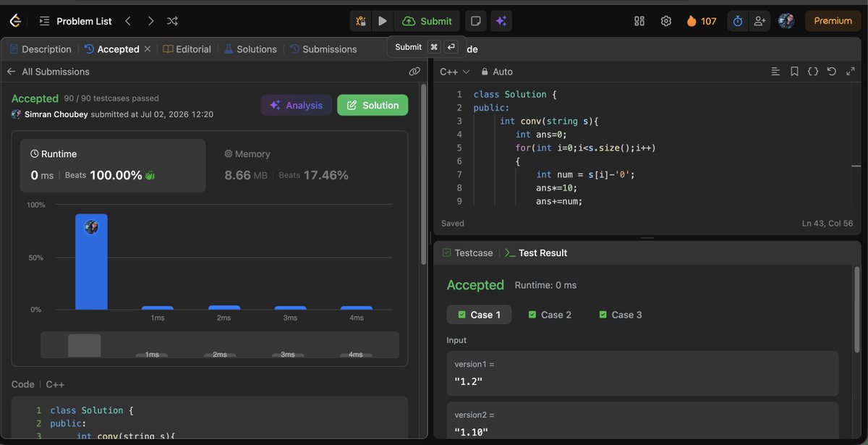Reset code to default icon
Screen dimensions: 868x445
[x=832, y=72]
